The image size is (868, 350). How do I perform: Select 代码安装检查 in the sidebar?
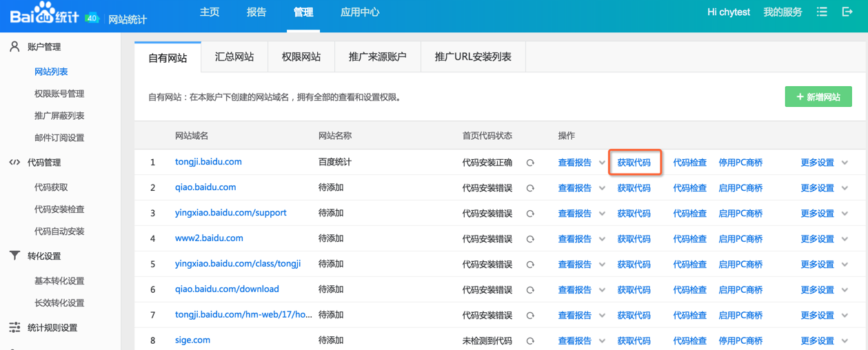[59, 209]
